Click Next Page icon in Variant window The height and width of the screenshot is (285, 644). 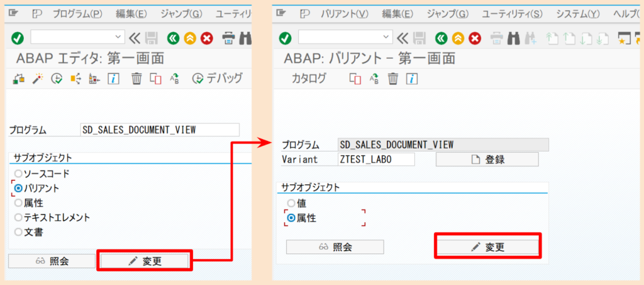tap(586, 38)
